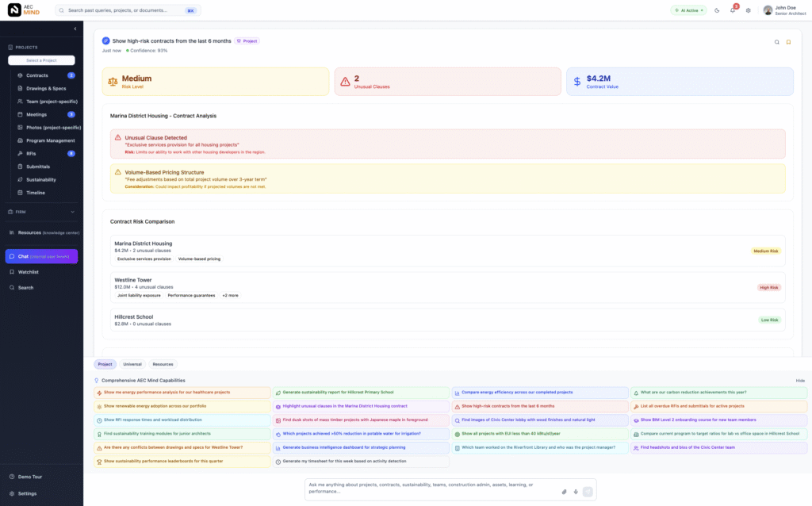This screenshot has width=812, height=506.
Task: Toggle dark mode with the moon icon
Action: (718, 10)
